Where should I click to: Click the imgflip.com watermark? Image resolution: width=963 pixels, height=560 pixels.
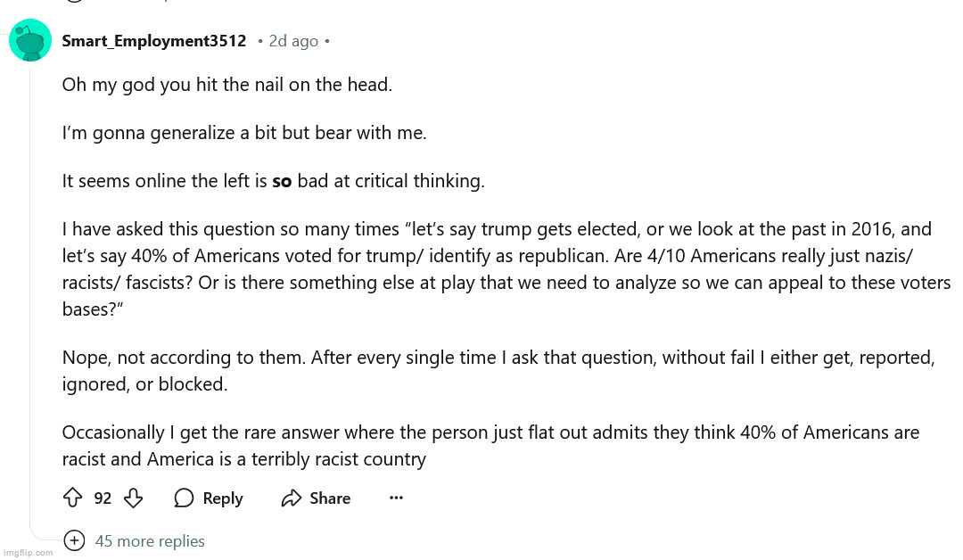coord(28,553)
